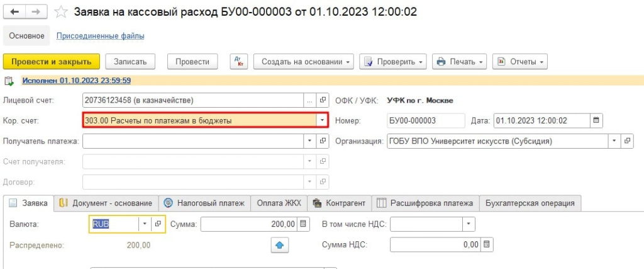Click ellipsis button in Лицевой счет field

point(309,100)
